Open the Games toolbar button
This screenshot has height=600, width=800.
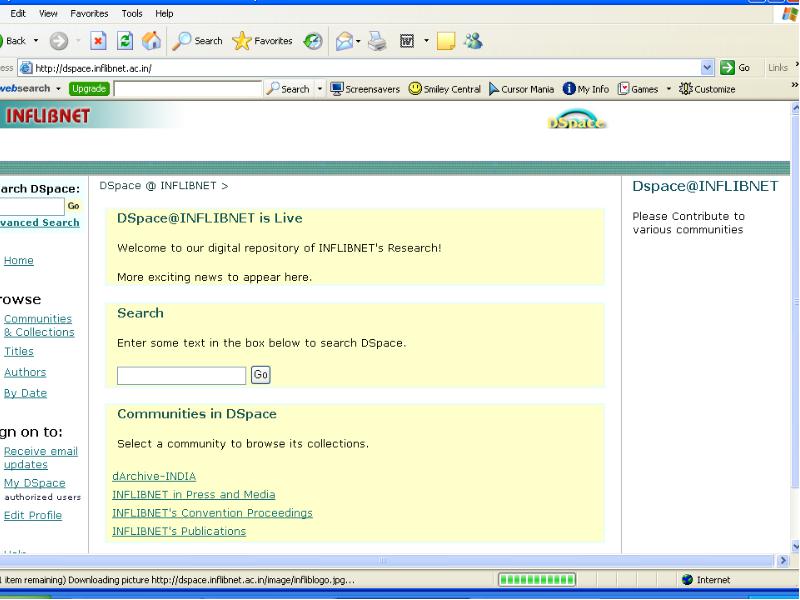click(638, 89)
